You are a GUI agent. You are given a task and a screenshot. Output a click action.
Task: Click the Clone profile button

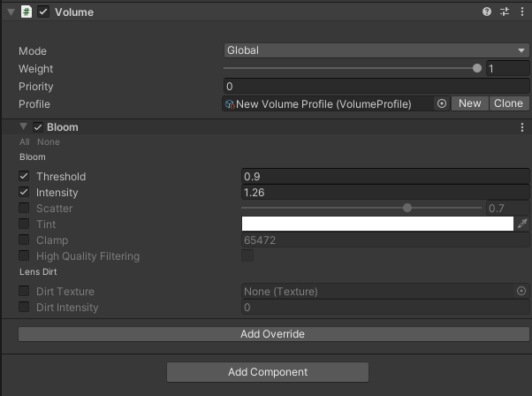click(508, 103)
